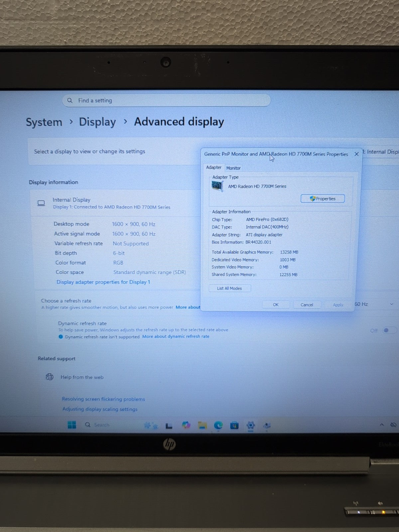Image resolution: width=399 pixels, height=532 pixels.
Task: Click the adapter Properties button
Action: 323,199
